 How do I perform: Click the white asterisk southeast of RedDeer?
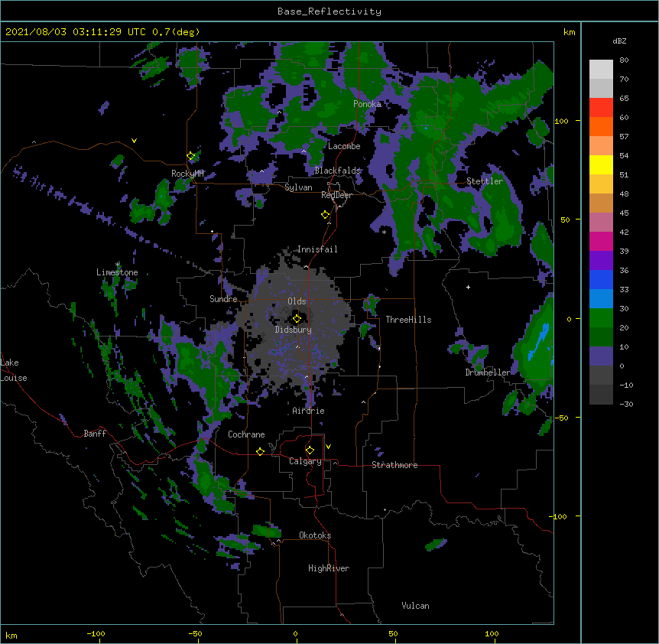[384, 232]
